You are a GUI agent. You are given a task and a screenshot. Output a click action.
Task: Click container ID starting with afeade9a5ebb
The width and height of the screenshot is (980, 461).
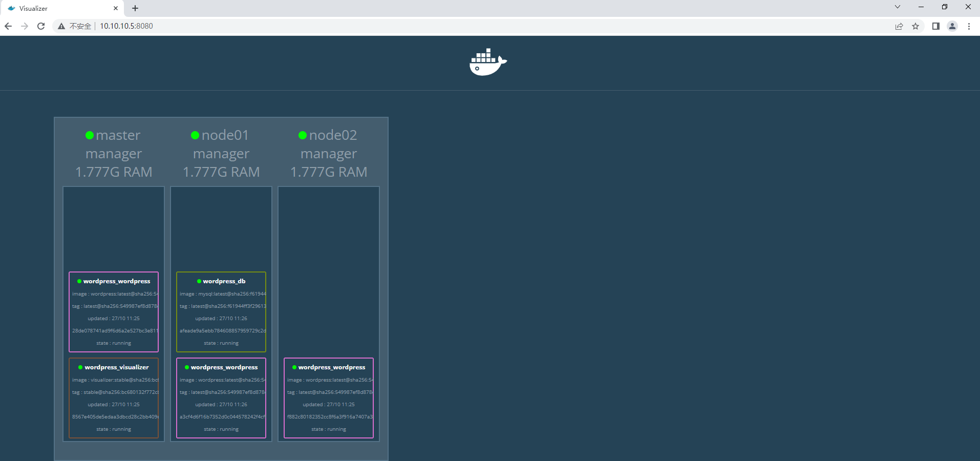tap(223, 331)
